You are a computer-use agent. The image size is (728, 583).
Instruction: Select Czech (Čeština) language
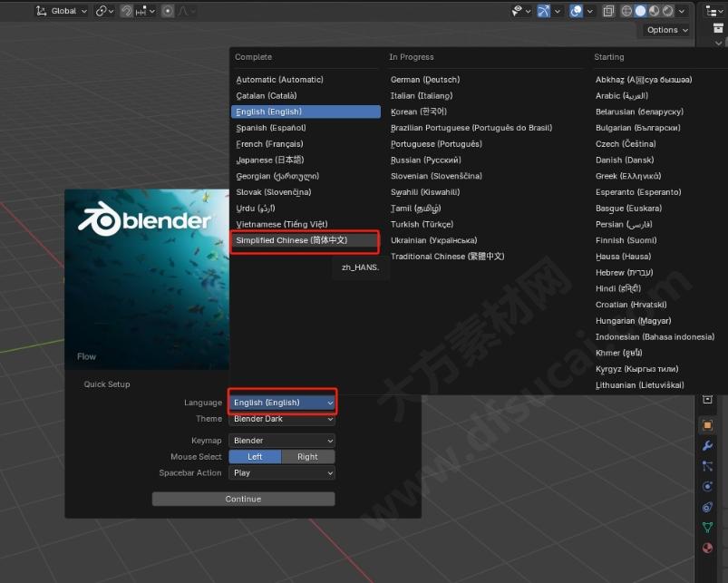659,144
